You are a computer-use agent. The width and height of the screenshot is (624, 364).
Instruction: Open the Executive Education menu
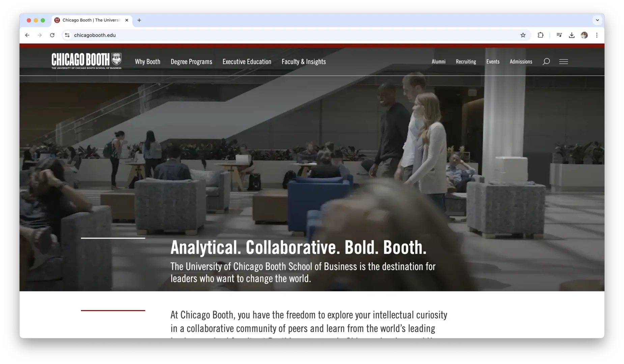[x=247, y=62]
